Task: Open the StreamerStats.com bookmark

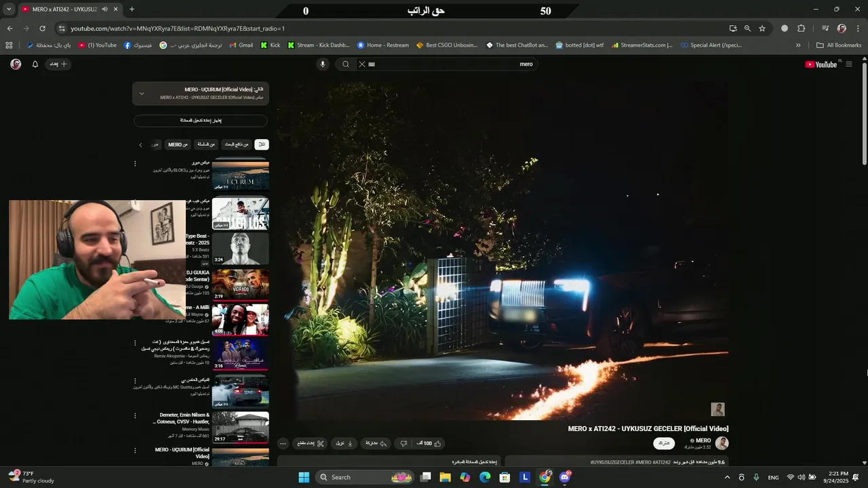Action: 642,45
